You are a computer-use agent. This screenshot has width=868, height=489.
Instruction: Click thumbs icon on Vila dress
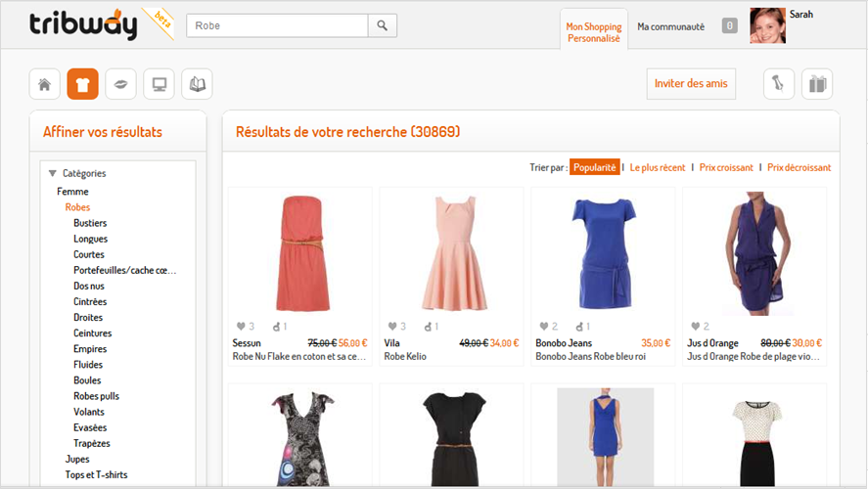pos(428,327)
